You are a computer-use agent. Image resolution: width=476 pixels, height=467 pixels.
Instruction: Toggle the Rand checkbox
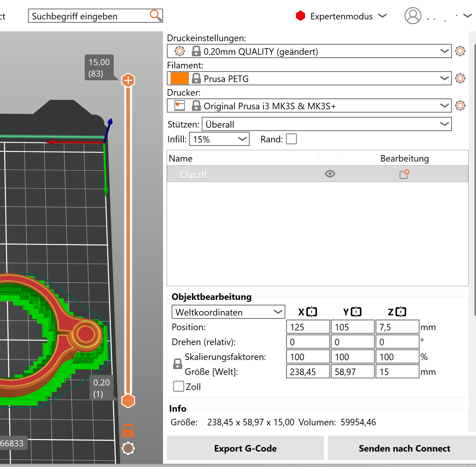pos(291,139)
